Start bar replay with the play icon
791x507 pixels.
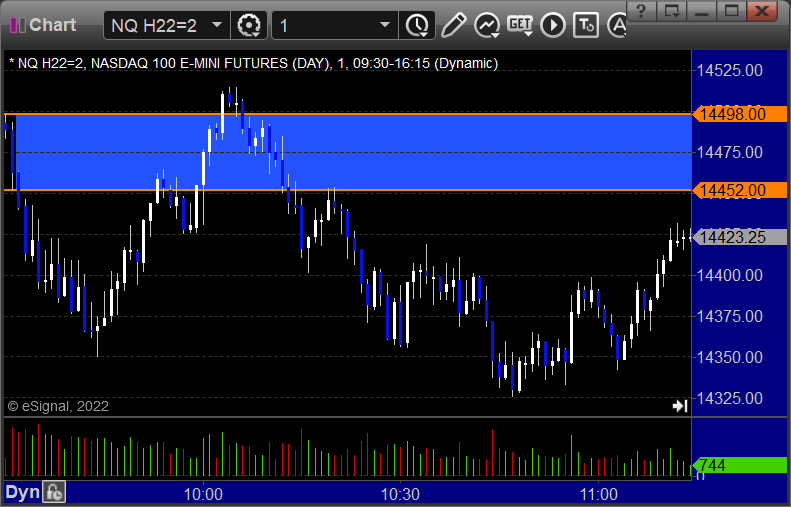pos(553,25)
